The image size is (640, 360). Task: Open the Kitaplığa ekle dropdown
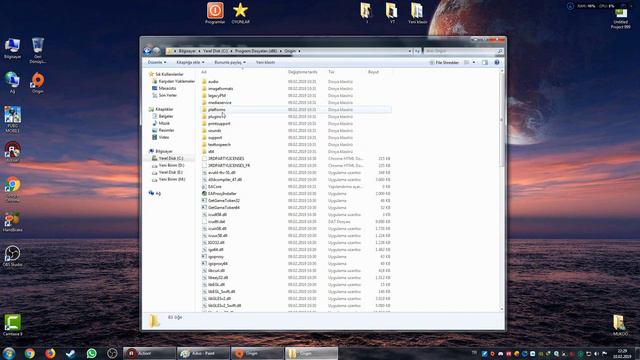coord(190,62)
